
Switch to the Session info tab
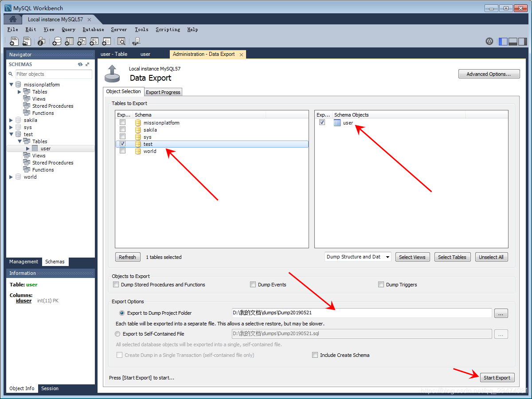[x=50, y=389]
